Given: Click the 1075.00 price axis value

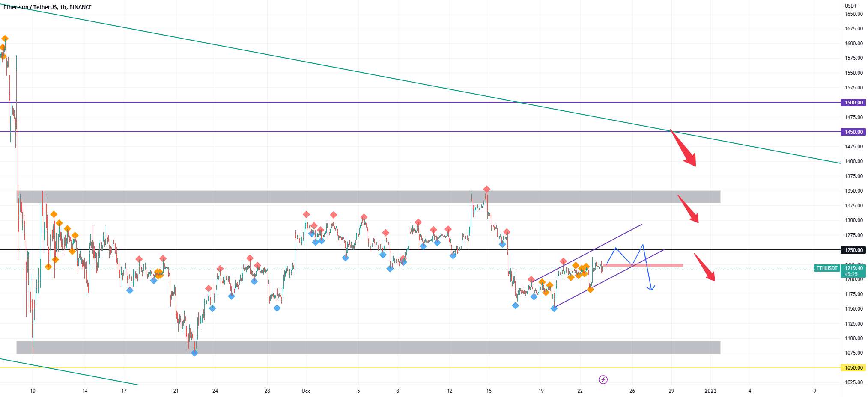Looking at the screenshot, I should click(854, 353).
